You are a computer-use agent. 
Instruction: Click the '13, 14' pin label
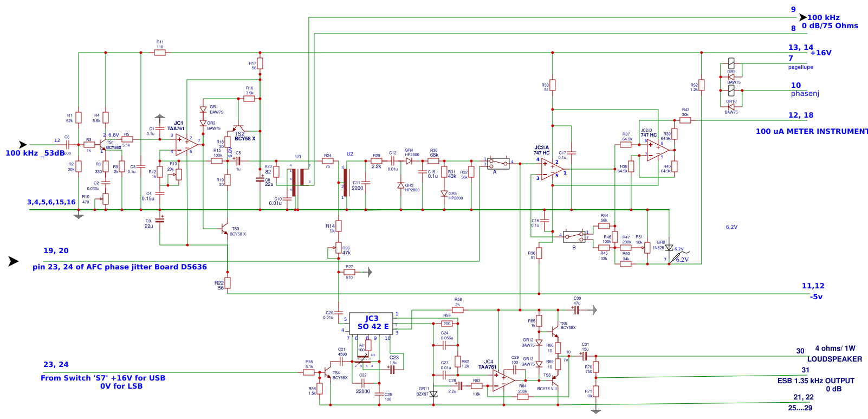(801, 47)
